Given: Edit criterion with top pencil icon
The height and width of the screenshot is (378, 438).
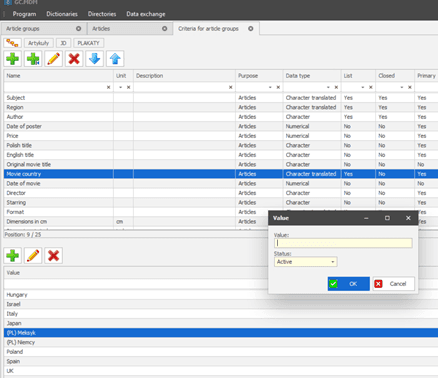Looking at the screenshot, I should tap(54, 59).
